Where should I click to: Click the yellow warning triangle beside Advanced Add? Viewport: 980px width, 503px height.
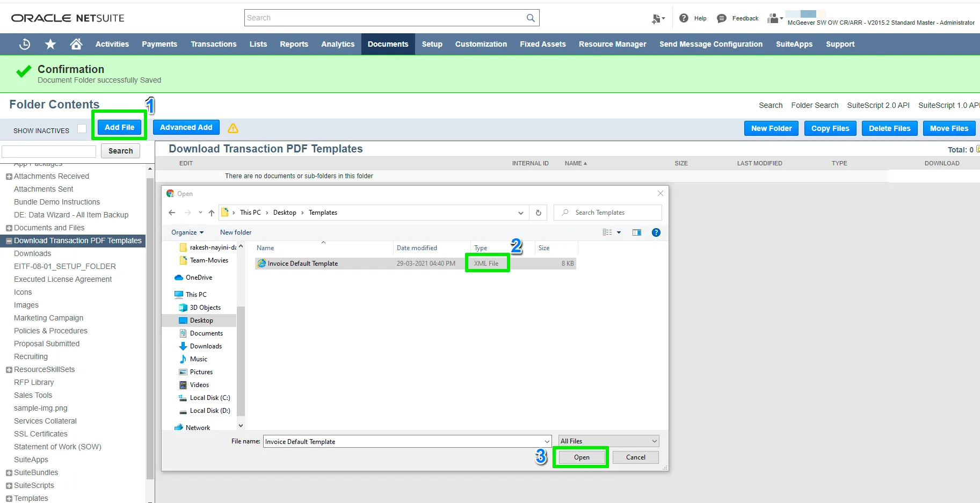pyautogui.click(x=233, y=128)
